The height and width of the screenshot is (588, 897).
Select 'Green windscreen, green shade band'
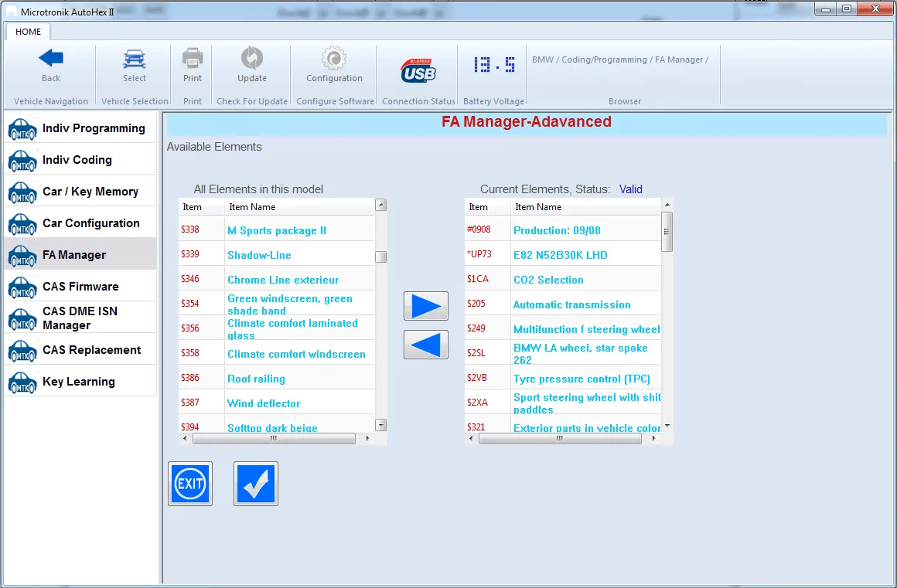coord(277,304)
